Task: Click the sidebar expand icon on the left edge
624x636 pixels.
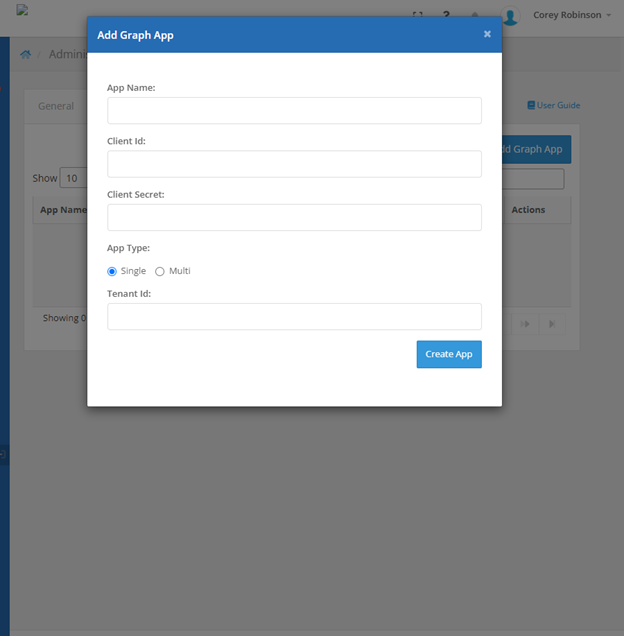Action: (4, 454)
